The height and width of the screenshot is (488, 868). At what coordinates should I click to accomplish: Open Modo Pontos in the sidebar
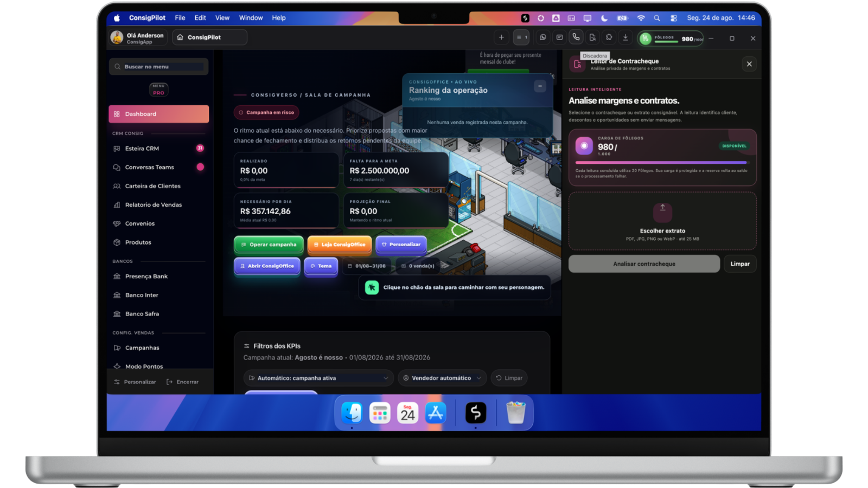click(x=158, y=367)
